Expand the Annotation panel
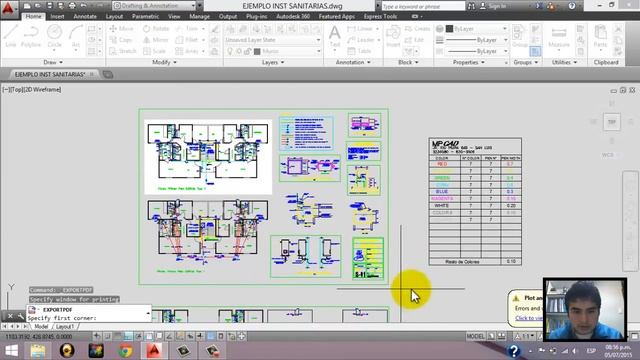 click(x=353, y=62)
